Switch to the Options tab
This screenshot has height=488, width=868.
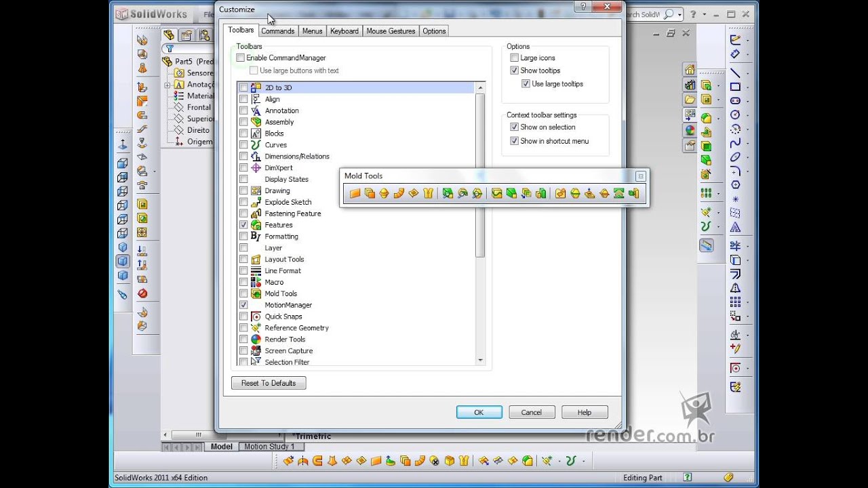tap(434, 31)
